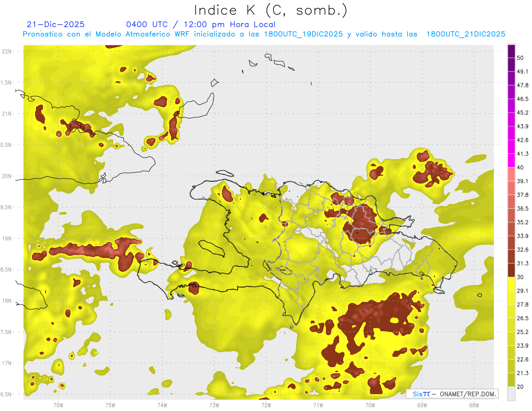Click legend value '43.9'
Image resolution: width=532 pixels, height=411 pixels.
(523, 126)
